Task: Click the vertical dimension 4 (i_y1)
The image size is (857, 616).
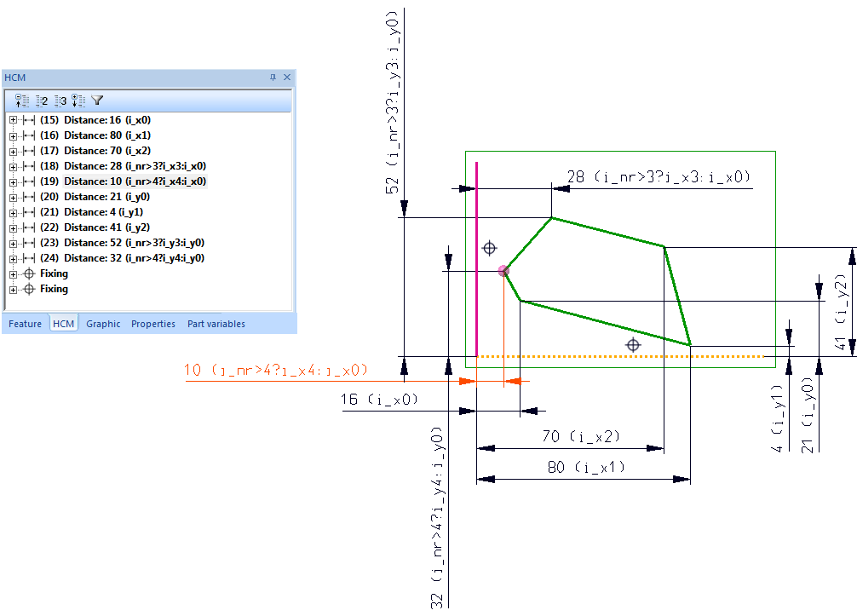Action: pos(777,418)
